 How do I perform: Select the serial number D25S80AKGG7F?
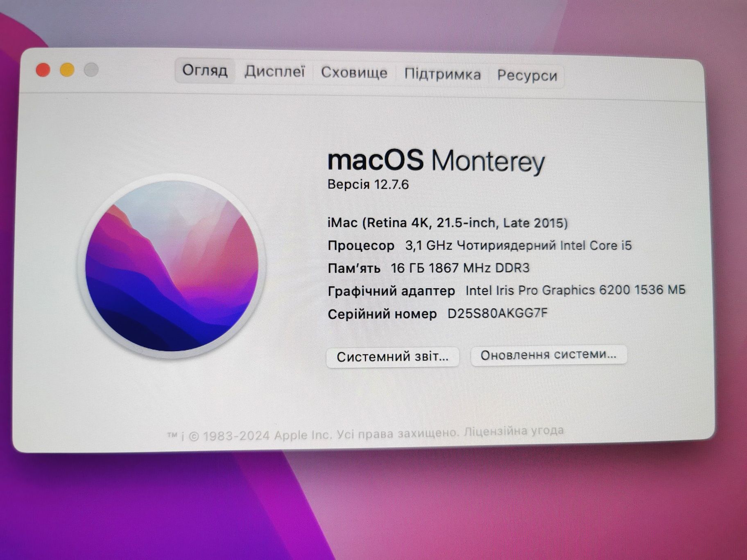(498, 313)
